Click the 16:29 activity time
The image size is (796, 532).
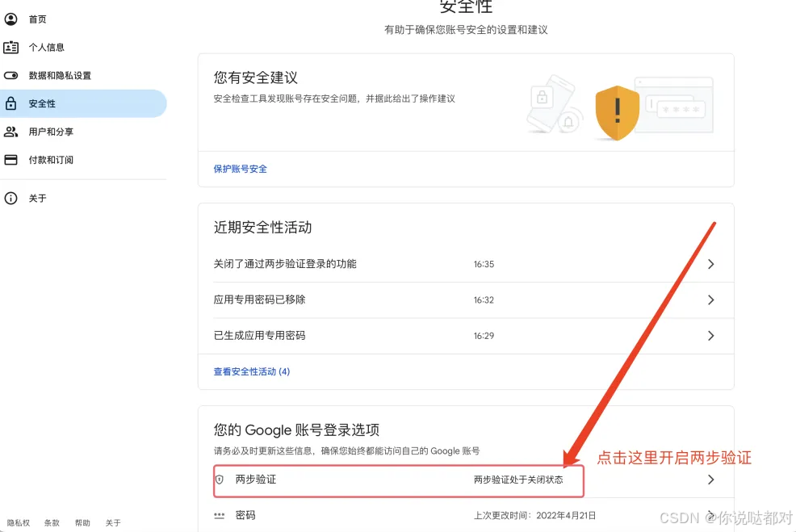[484, 336]
